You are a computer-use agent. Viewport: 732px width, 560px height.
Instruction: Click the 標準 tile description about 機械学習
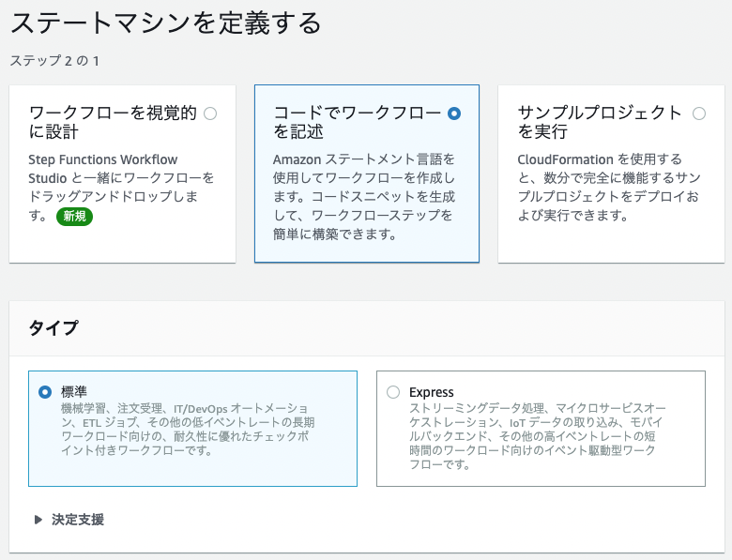188,430
